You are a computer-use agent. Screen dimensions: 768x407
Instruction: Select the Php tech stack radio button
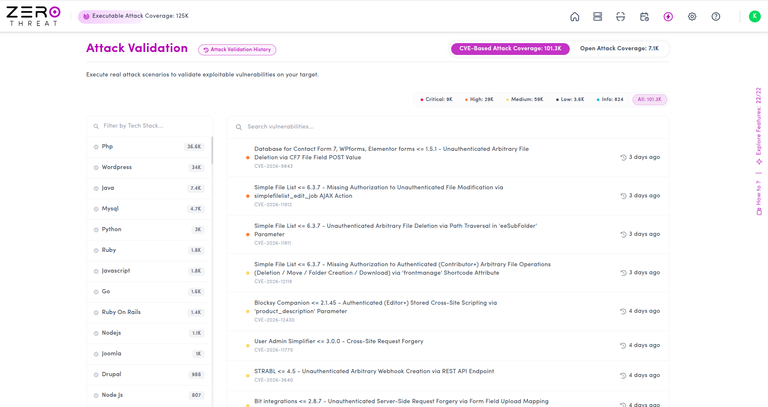pos(96,147)
